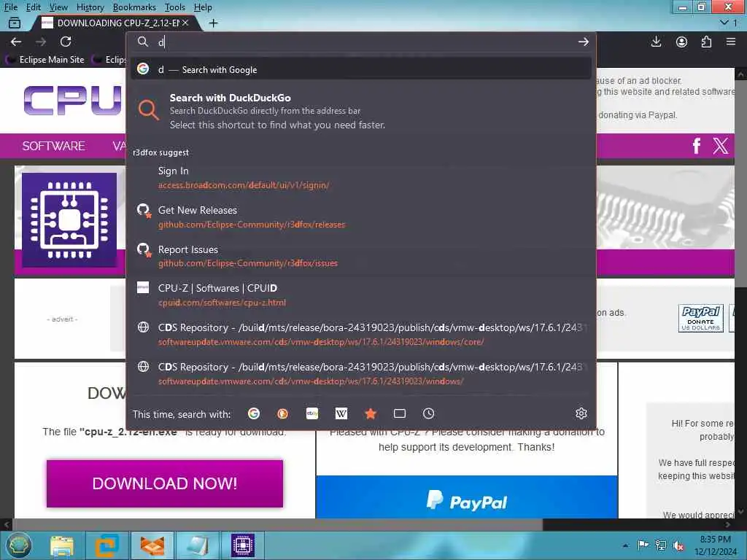Open the File menu
The image size is (747, 560).
[x=10, y=7]
